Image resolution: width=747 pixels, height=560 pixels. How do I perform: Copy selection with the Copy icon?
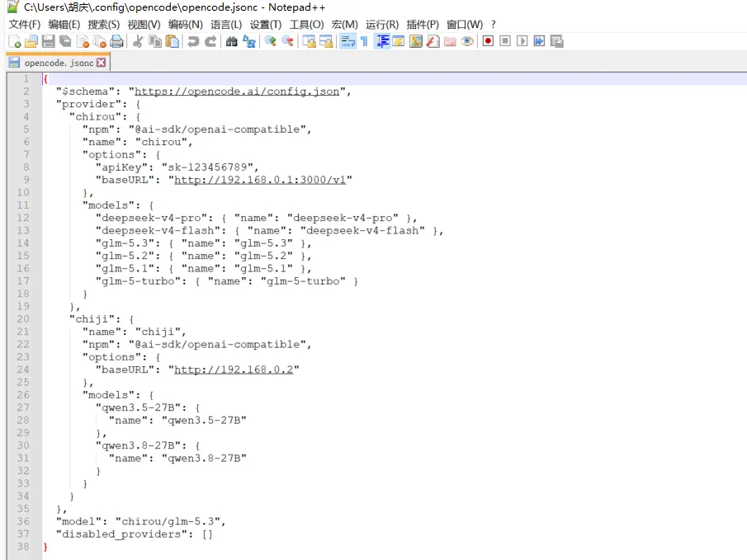(155, 41)
